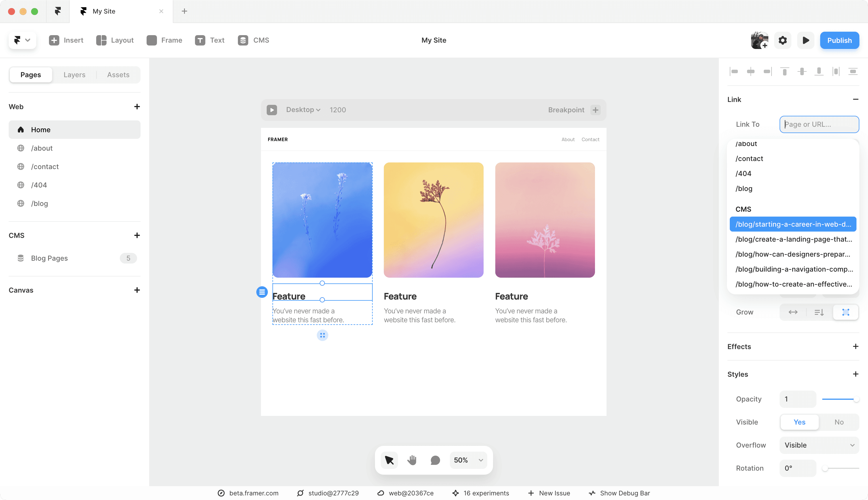The height and width of the screenshot is (500, 868).
Task: Expand the Effects section
Action: click(x=855, y=346)
